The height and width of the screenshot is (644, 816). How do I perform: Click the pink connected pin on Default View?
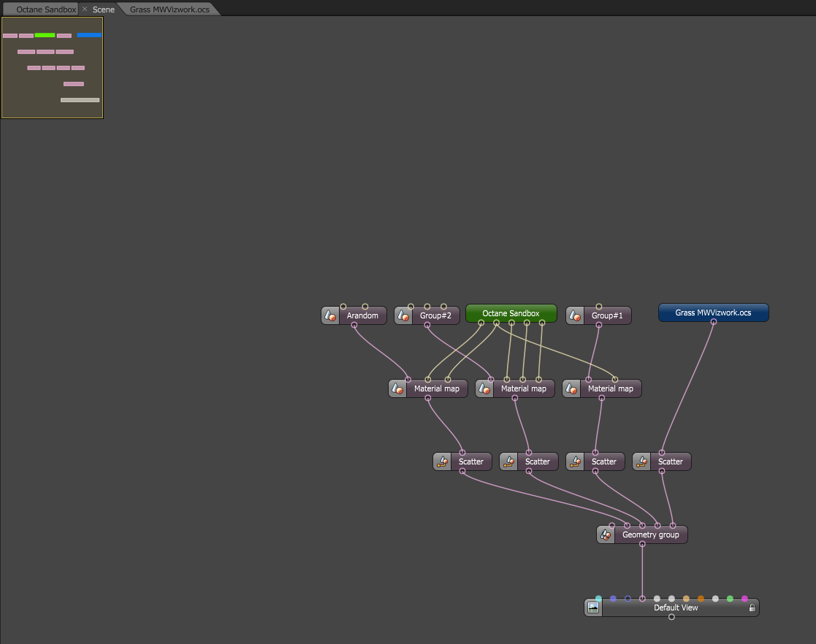pos(642,599)
